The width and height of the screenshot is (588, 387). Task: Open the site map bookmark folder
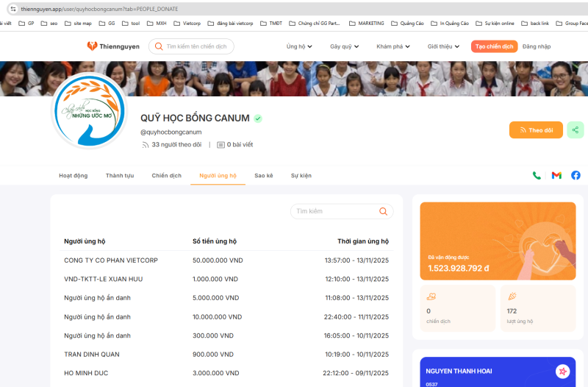click(78, 24)
